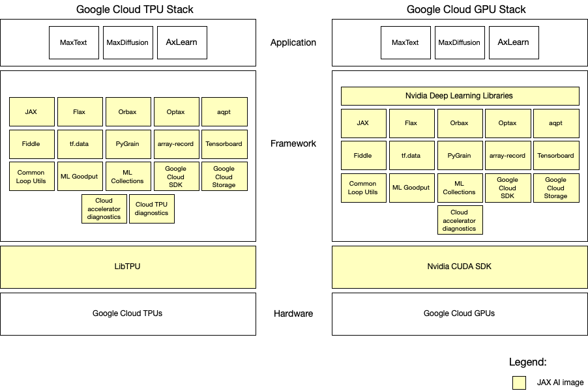This screenshot has height=391, width=588.
Task: Select the Optax box in the TPU stack
Action: pos(176,111)
